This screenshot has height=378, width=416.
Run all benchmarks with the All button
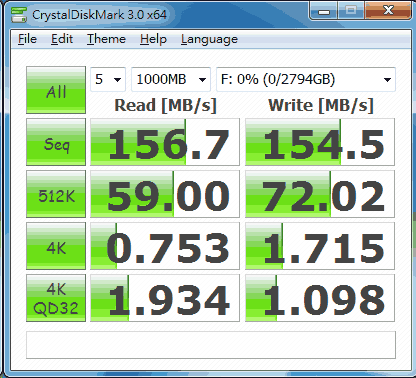point(56,90)
